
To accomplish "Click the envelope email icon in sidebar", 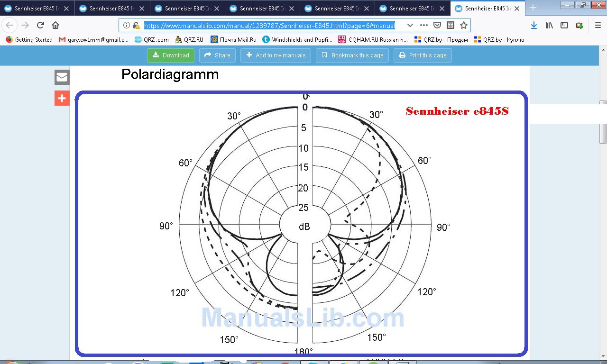I will click(62, 77).
